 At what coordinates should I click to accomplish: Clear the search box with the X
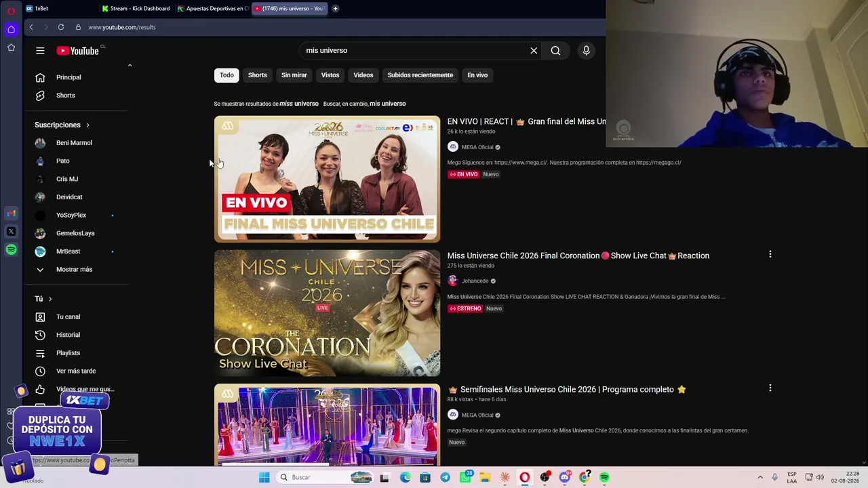click(x=534, y=50)
